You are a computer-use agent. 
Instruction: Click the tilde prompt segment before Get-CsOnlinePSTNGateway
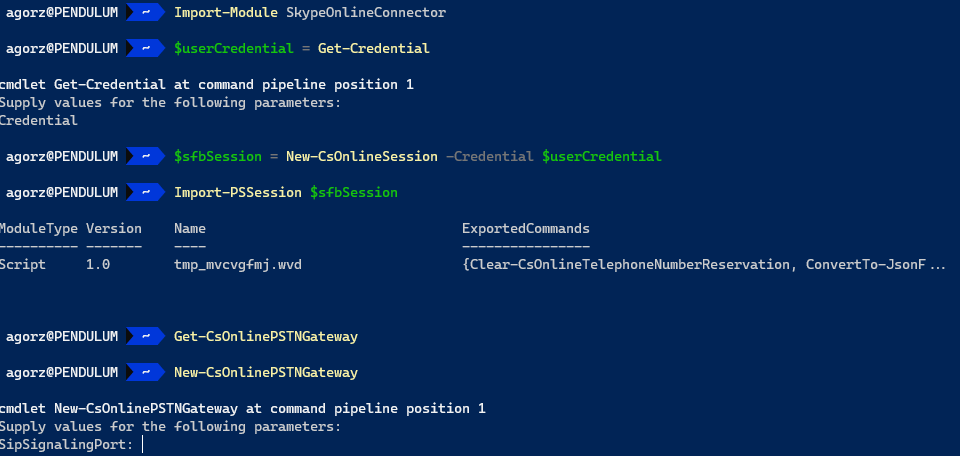pyautogui.click(x=146, y=337)
